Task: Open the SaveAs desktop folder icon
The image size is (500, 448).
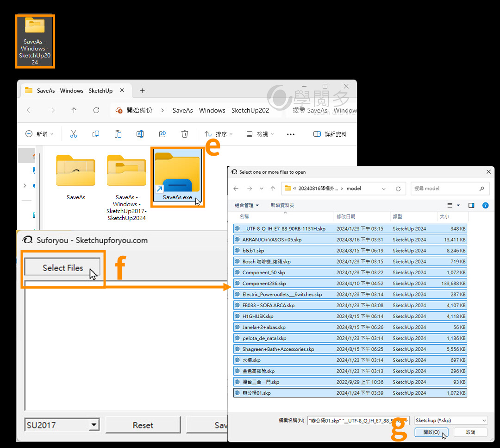Action: 35,41
